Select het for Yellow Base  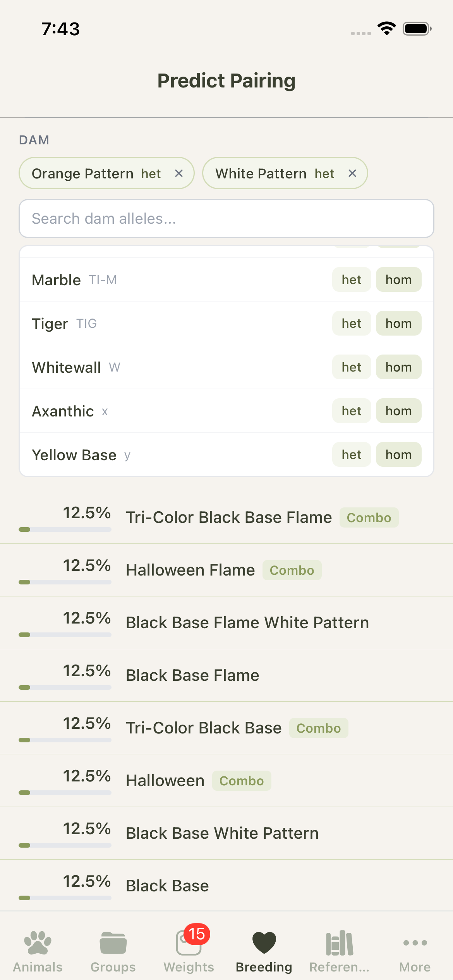tap(351, 454)
